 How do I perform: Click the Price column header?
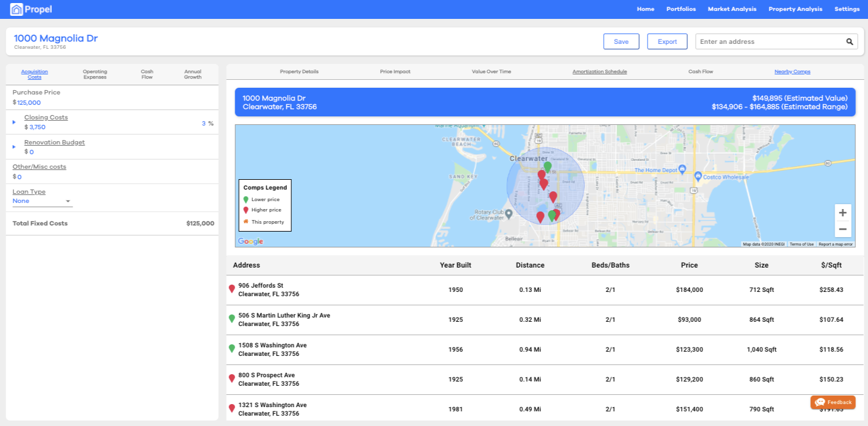pos(690,266)
